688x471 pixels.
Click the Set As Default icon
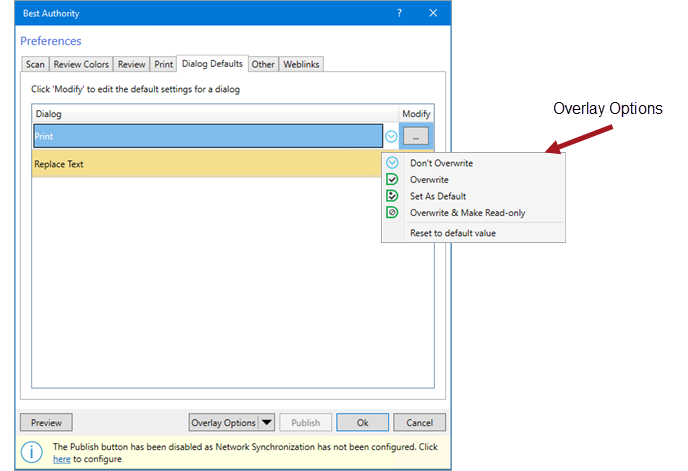coord(392,196)
